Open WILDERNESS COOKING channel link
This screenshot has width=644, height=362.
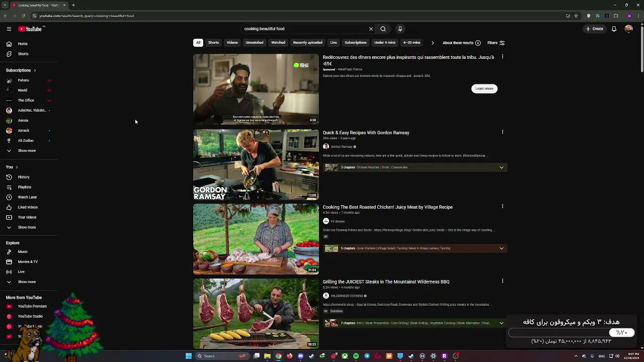(x=347, y=296)
